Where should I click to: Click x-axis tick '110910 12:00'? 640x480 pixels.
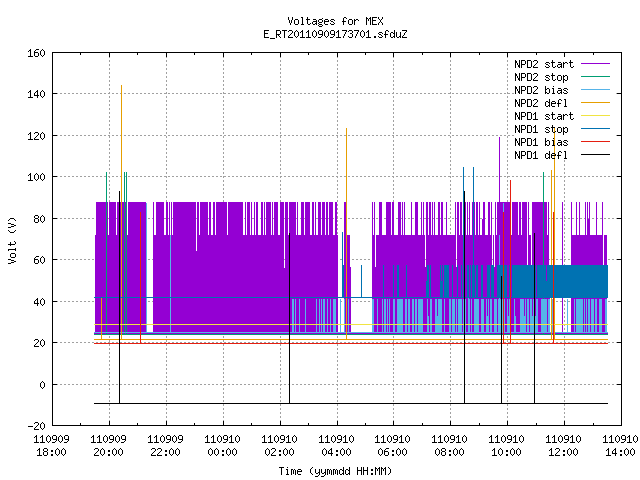pyautogui.click(x=564, y=446)
